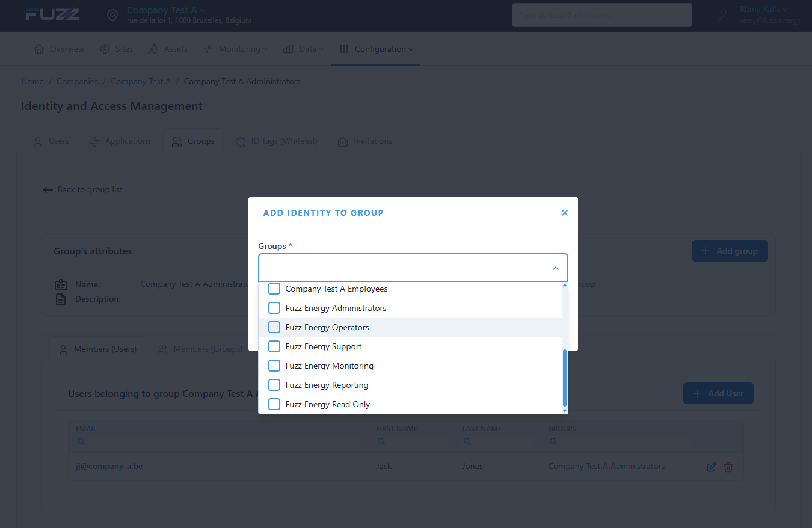Click the Members (Groups) people icon
This screenshot has width=812, height=528.
pyautogui.click(x=162, y=349)
